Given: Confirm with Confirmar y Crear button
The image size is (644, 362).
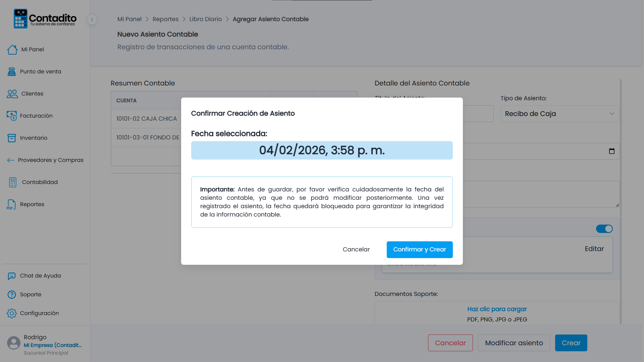Looking at the screenshot, I should [x=420, y=250].
